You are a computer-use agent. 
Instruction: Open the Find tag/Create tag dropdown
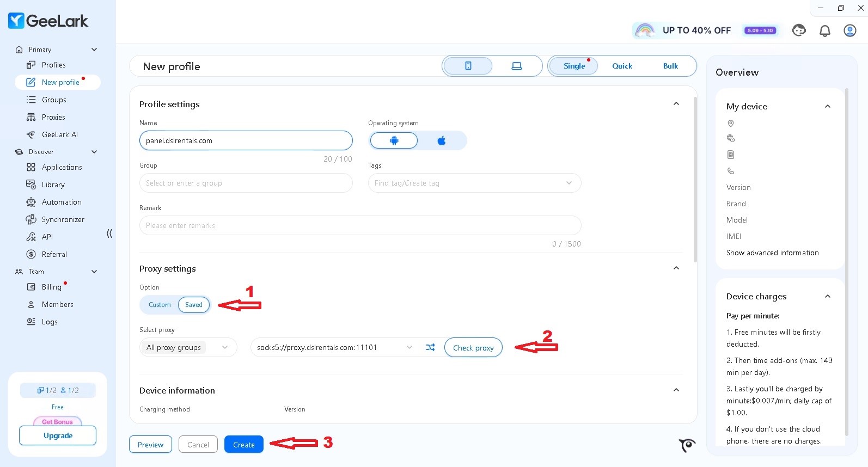coord(474,183)
